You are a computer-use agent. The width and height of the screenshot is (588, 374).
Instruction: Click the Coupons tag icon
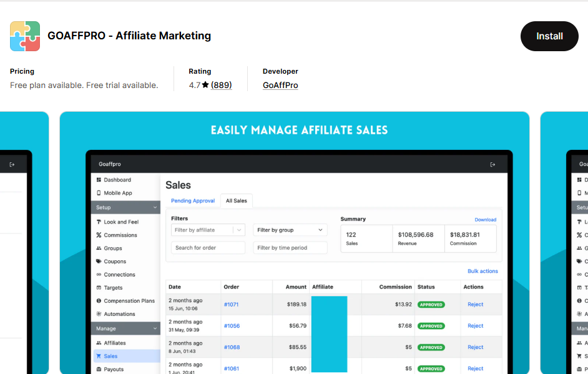[x=99, y=261]
